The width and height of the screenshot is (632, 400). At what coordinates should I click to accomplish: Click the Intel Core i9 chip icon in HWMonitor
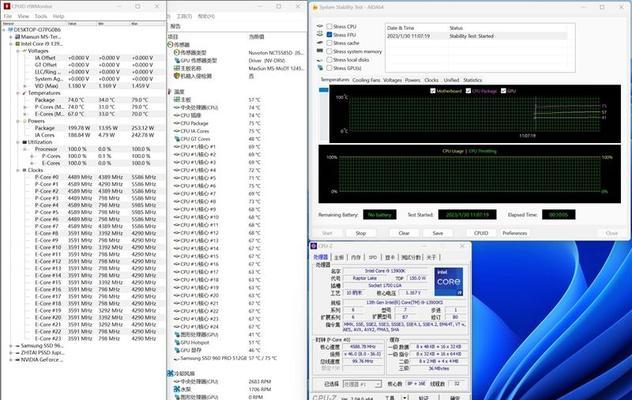pos(17,44)
